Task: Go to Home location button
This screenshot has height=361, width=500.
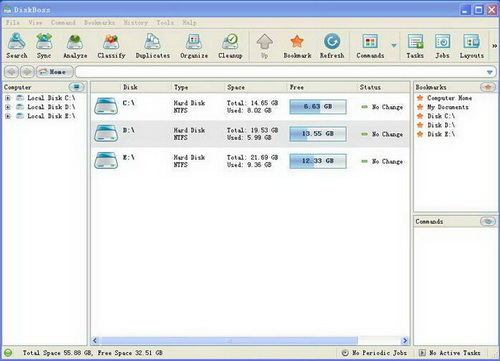Action: (54, 72)
